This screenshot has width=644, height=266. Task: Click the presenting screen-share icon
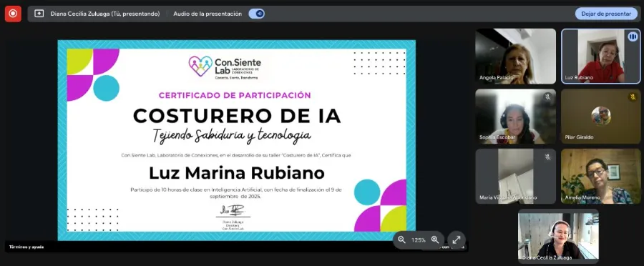[x=39, y=14]
